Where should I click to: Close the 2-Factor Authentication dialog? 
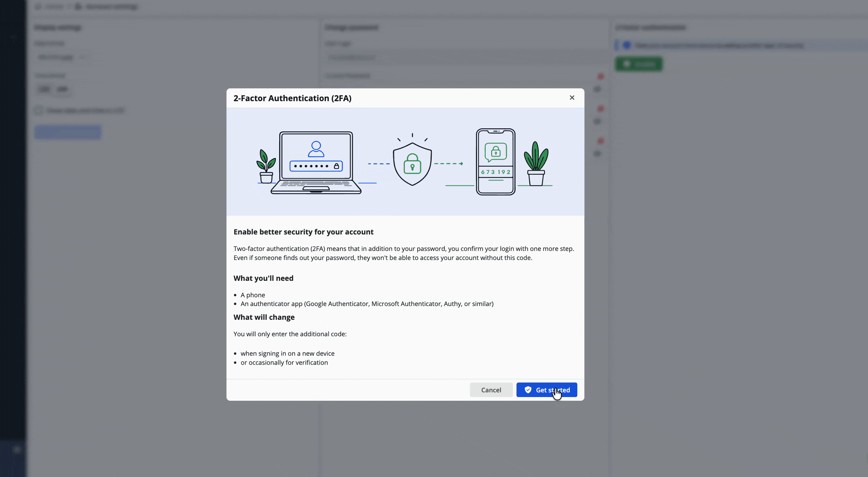(572, 98)
